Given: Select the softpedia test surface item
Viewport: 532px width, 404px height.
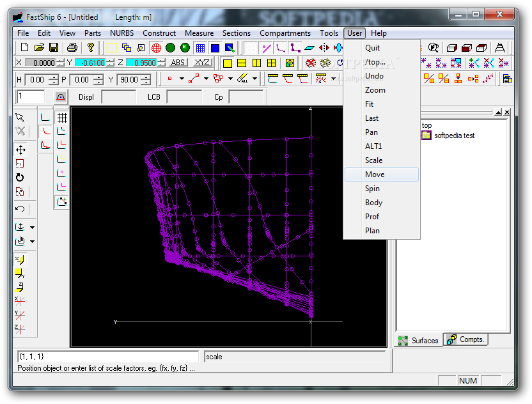Looking at the screenshot, I should 454,136.
